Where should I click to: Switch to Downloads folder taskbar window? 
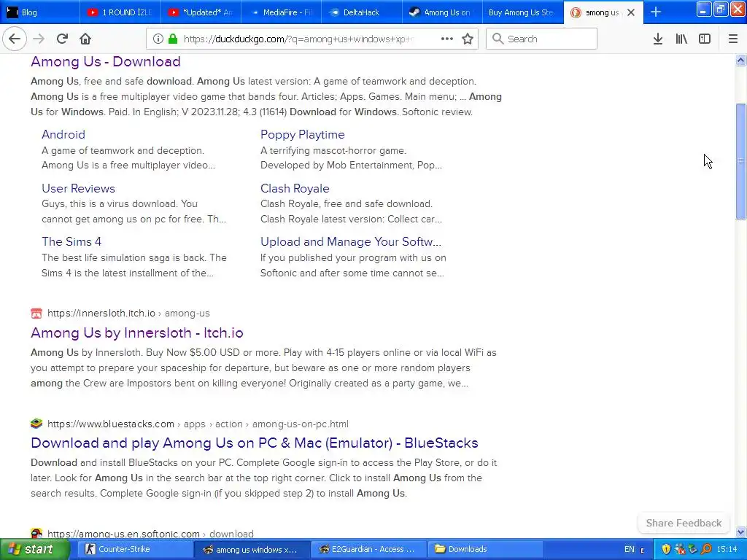(485, 549)
